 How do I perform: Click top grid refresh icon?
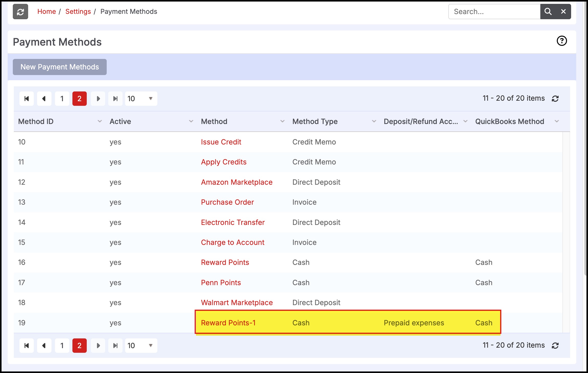(555, 99)
